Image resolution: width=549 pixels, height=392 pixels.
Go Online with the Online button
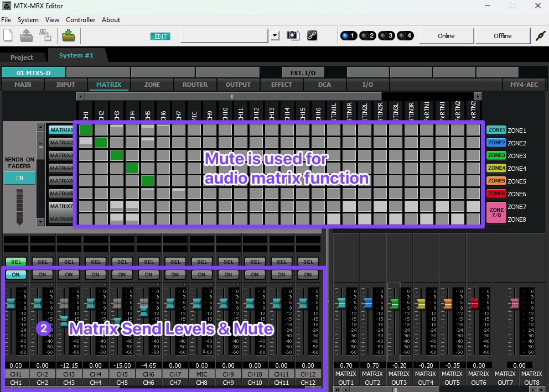(446, 36)
